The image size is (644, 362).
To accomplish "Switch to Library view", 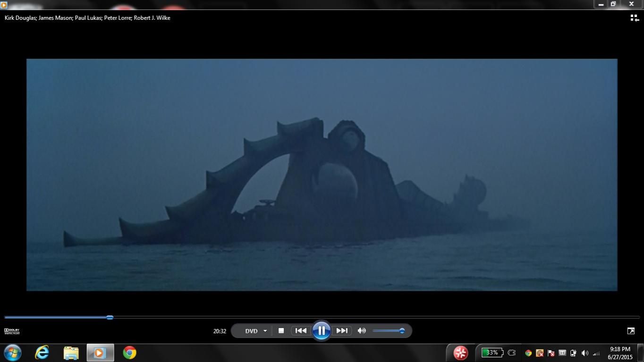I will coord(634,18).
